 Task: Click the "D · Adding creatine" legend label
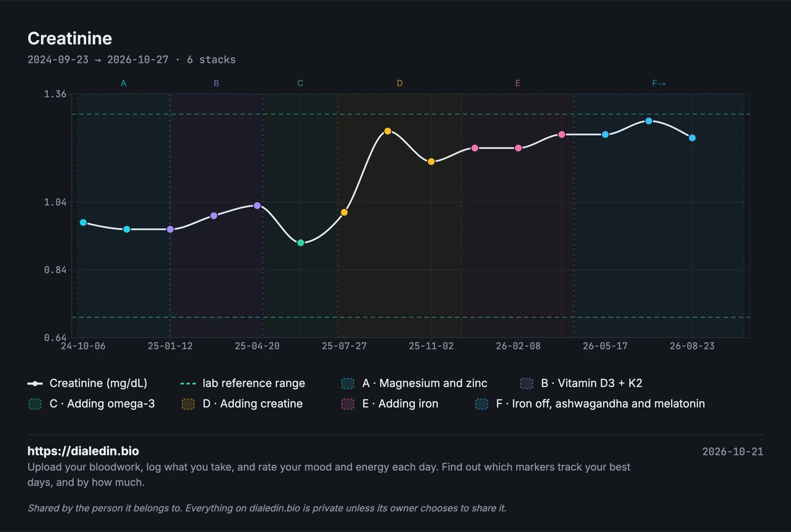[253, 403]
